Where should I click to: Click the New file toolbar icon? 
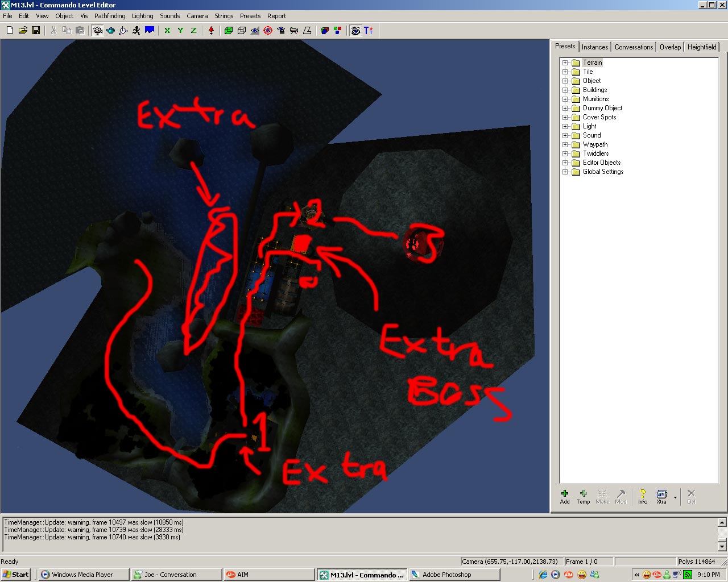pos(10,31)
